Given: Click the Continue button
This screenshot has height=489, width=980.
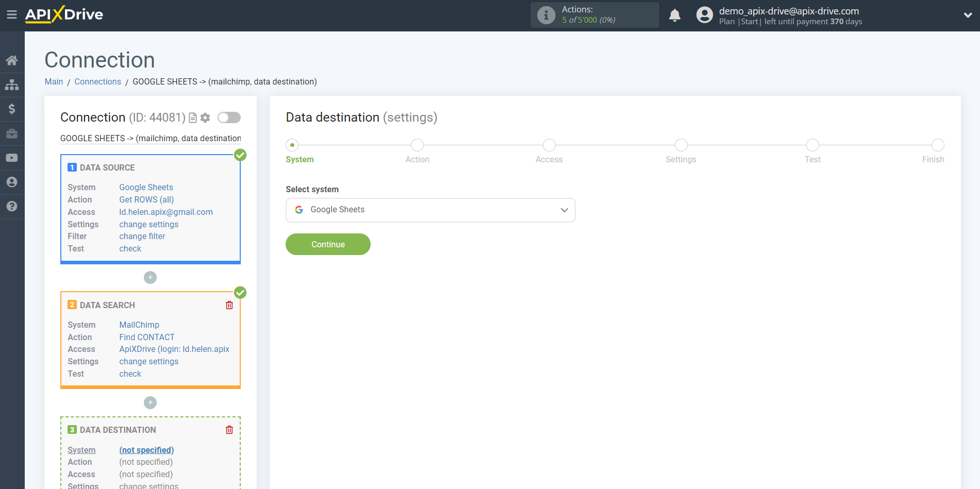Looking at the screenshot, I should click(x=328, y=244).
